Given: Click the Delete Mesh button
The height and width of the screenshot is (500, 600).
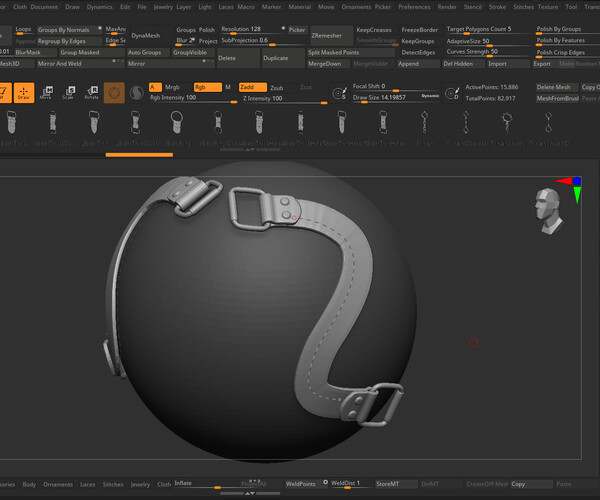Looking at the screenshot, I should 556,87.
